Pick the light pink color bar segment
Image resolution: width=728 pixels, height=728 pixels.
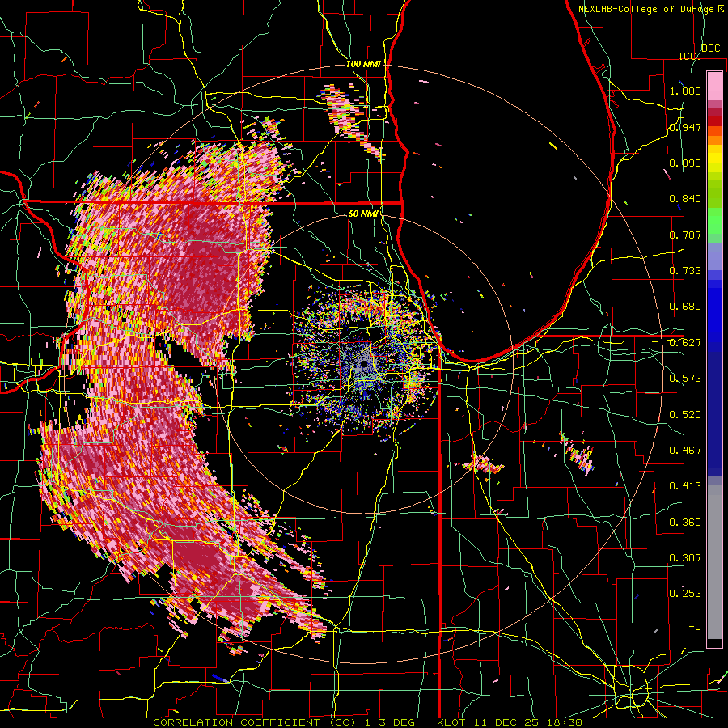point(714,86)
